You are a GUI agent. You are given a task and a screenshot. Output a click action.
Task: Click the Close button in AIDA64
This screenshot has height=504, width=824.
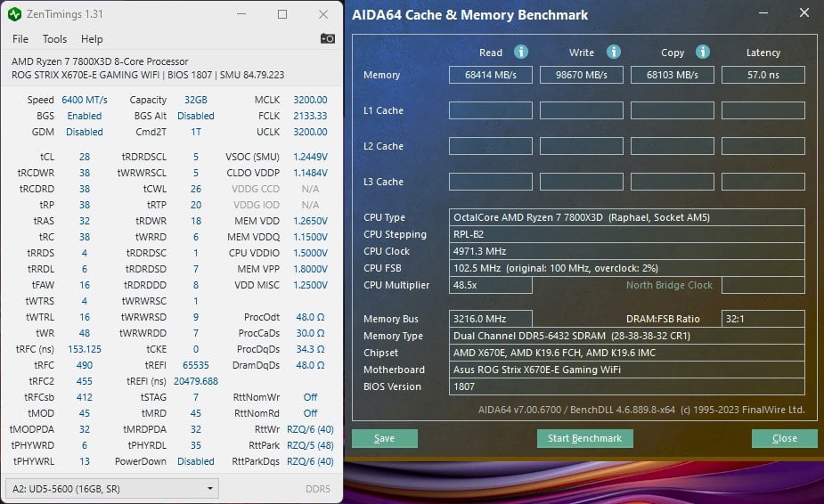pyautogui.click(x=785, y=438)
